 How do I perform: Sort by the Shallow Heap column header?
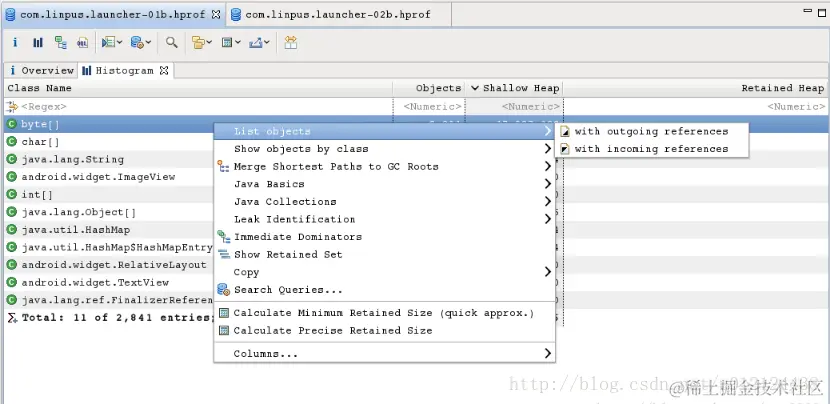[x=514, y=88]
